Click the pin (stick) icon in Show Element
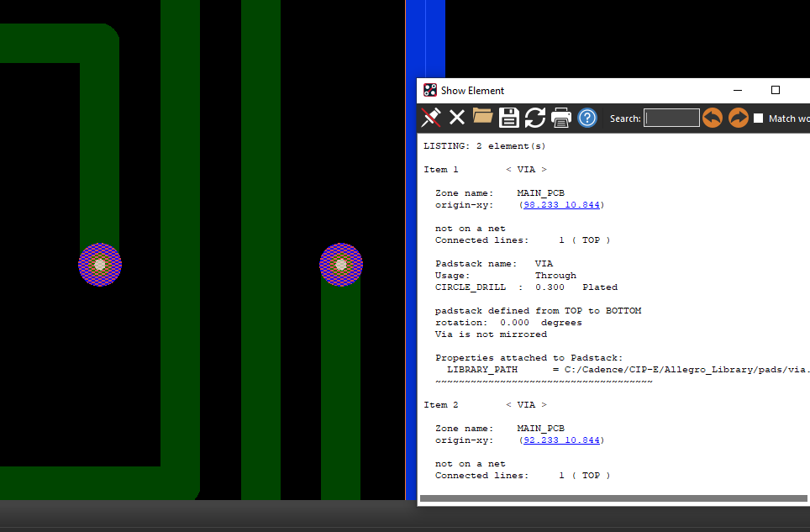This screenshot has height=532, width=810. (431, 118)
